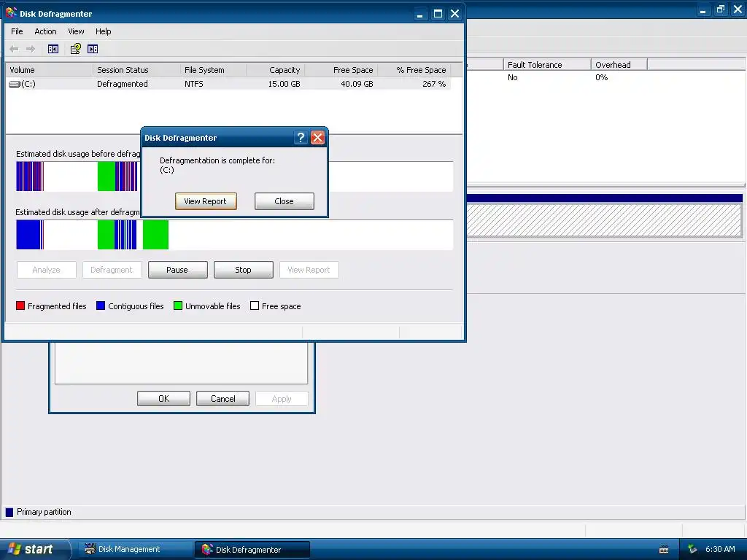747x560 pixels.
Task: Sort by the File System column header
Action: (x=214, y=70)
